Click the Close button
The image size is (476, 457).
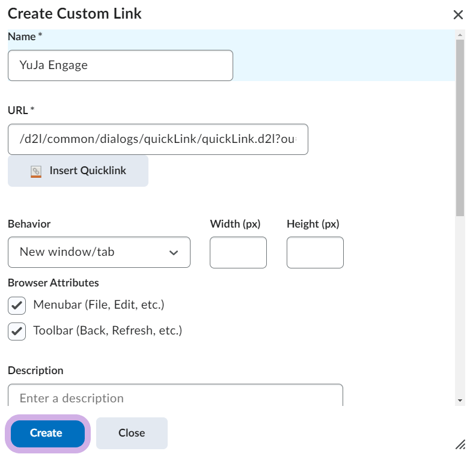point(132,433)
